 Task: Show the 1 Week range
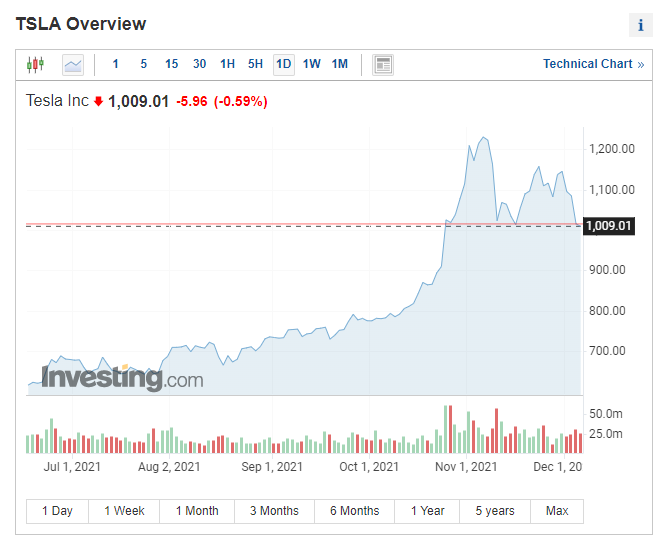[x=124, y=511]
